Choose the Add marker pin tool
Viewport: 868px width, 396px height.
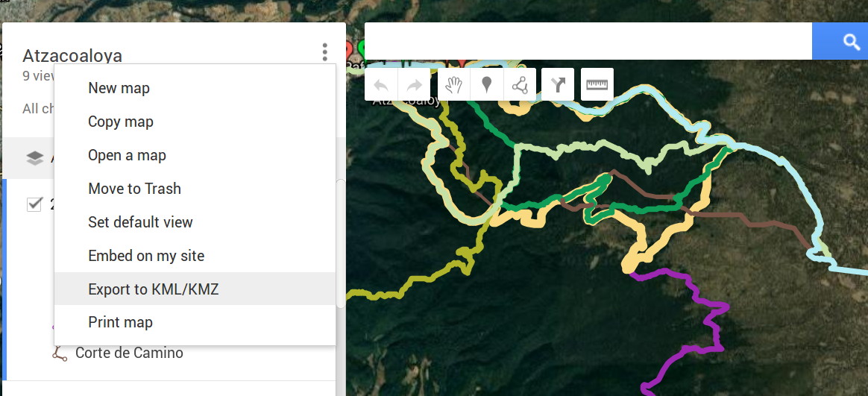pos(487,85)
